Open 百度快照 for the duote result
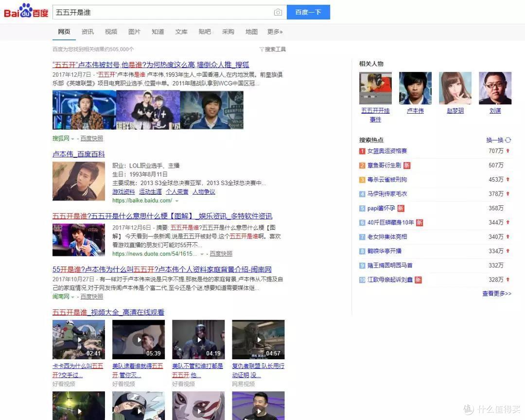525x420 pixels. point(221,254)
